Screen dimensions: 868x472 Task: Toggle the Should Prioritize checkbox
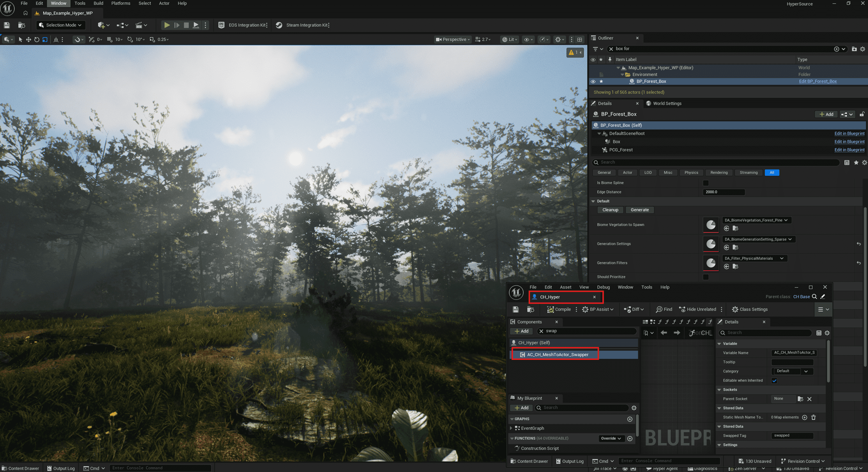click(706, 277)
